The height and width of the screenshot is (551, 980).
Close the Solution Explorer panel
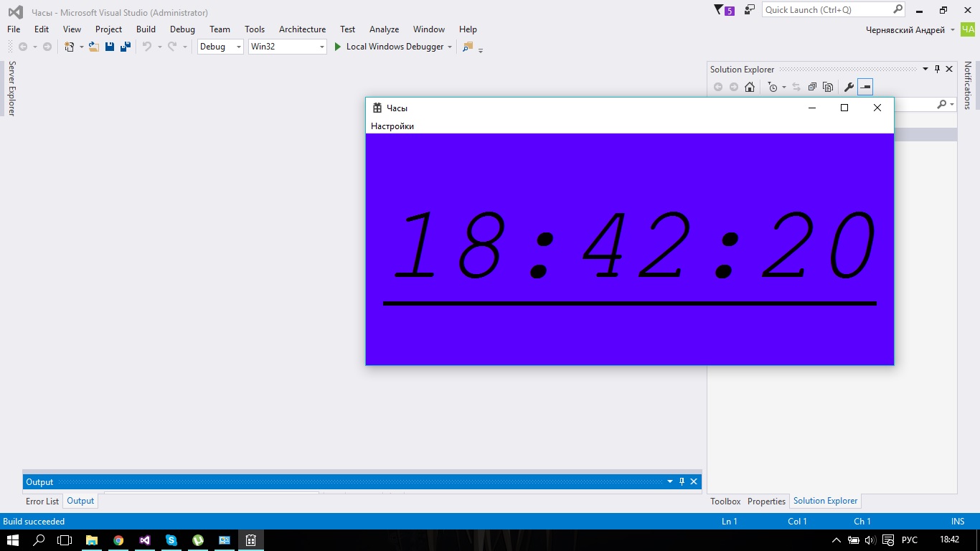949,69
